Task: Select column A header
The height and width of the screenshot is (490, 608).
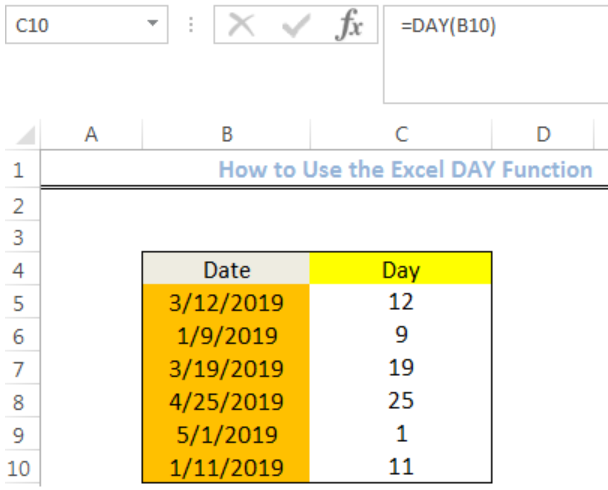Action: [92, 135]
